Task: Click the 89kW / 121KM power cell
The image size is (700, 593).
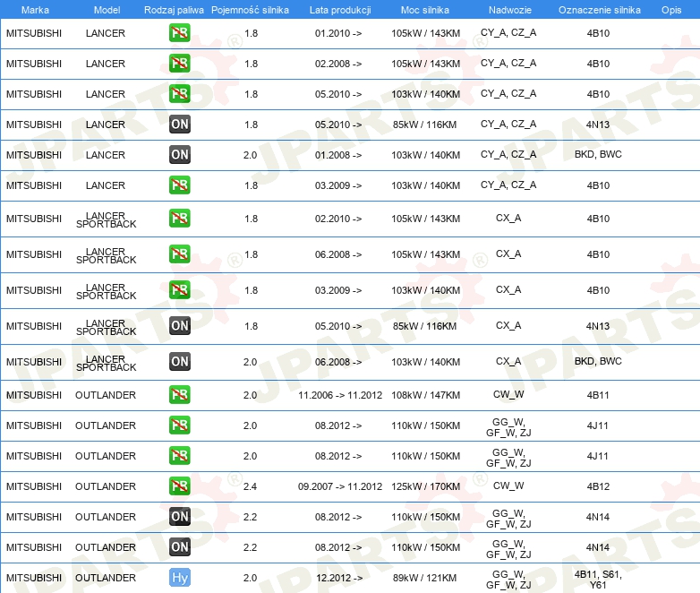Action: click(425, 578)
